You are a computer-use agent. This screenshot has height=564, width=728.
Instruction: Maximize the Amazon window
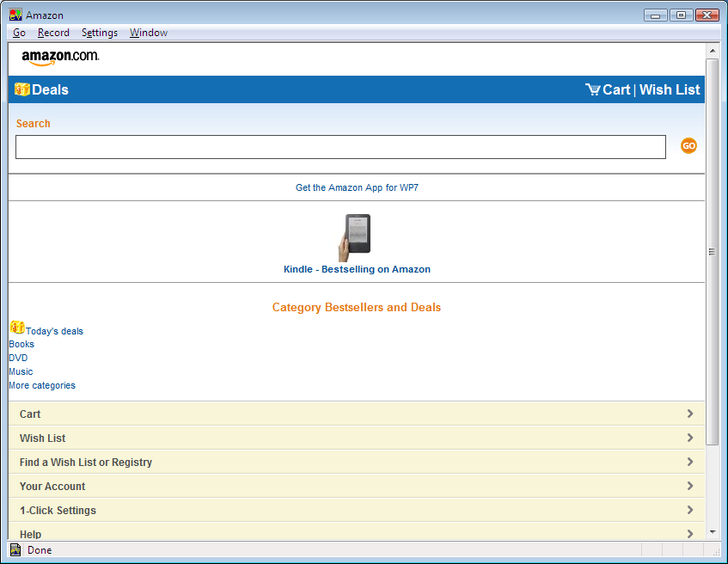[x=681, y=15]
